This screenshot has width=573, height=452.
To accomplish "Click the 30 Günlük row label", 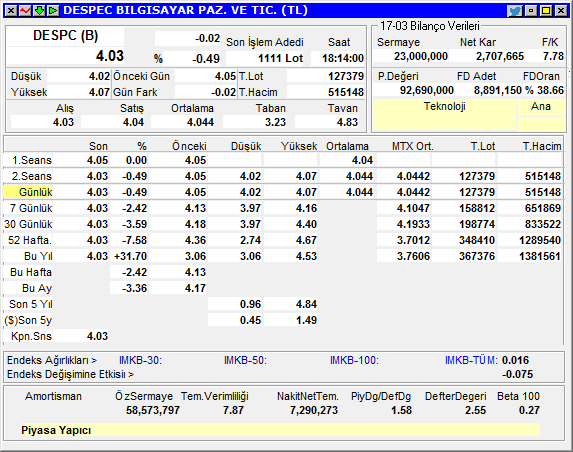I will tap(28, 224).
